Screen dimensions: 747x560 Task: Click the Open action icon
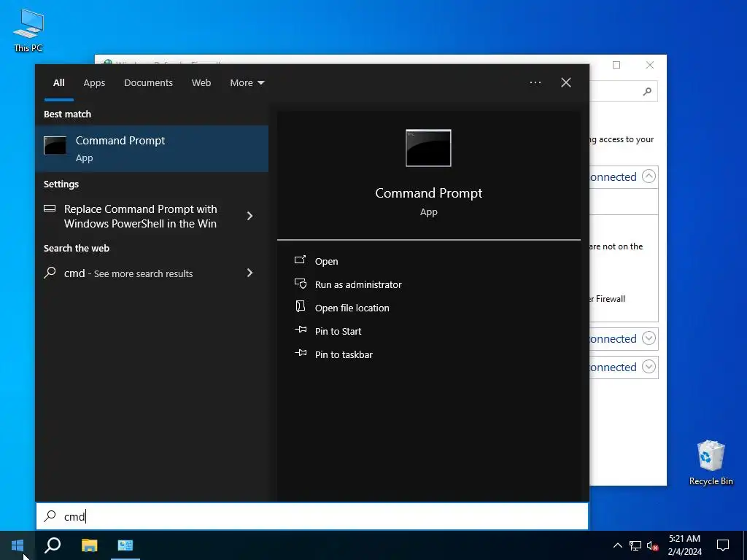(300, 260)
